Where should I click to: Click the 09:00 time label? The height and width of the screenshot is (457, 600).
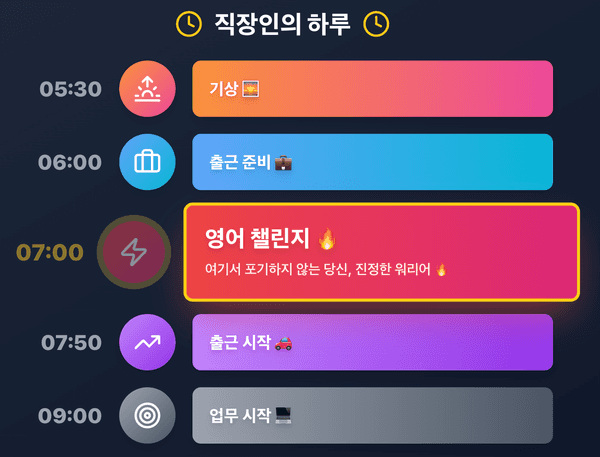coord(71,415)
